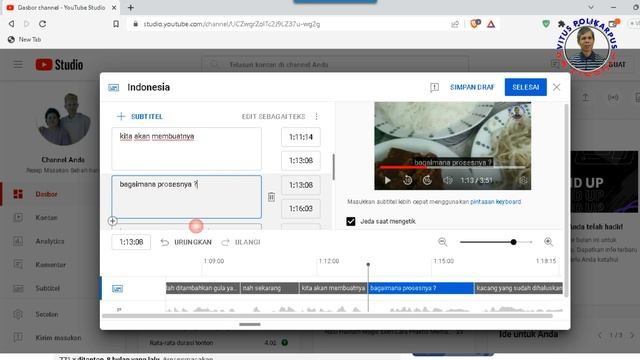Insert subtitle with the circled plus icon

pyautogui.click(x=113, y=221)
